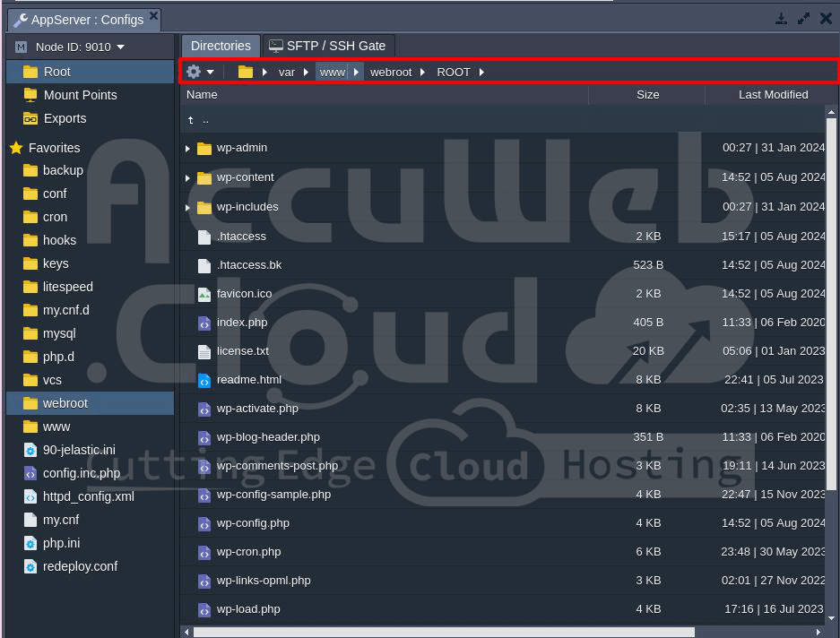Click the var breadcrumb segment
840x638 pixels.
[286, 72]
